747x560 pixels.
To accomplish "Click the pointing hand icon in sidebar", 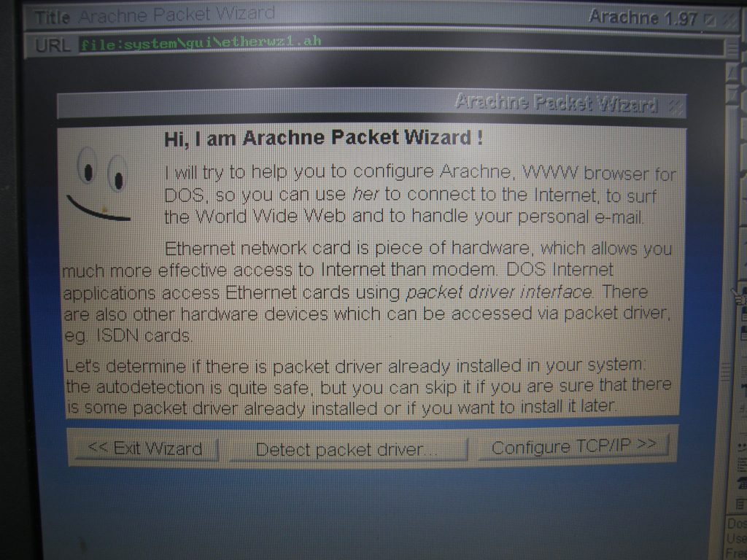I will coord(739,296).
